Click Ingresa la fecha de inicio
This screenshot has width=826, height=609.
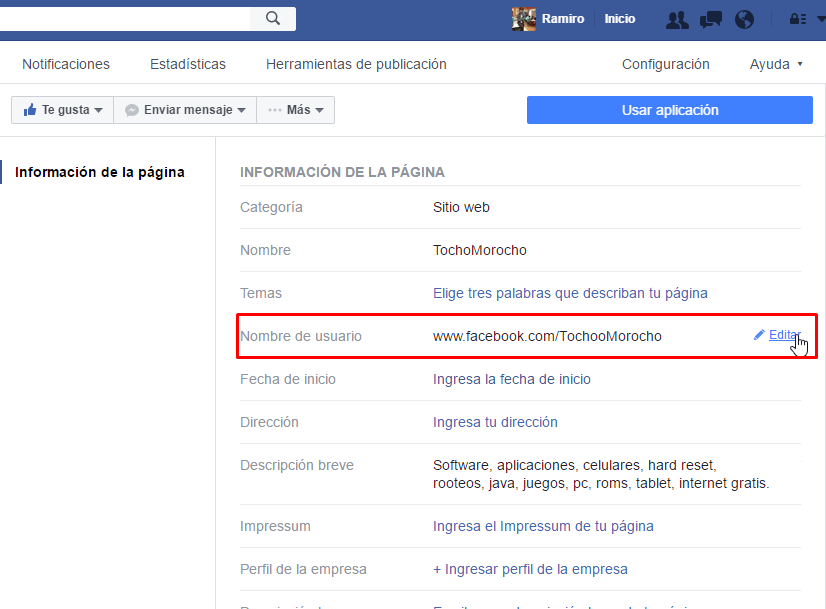coord(512,379)
